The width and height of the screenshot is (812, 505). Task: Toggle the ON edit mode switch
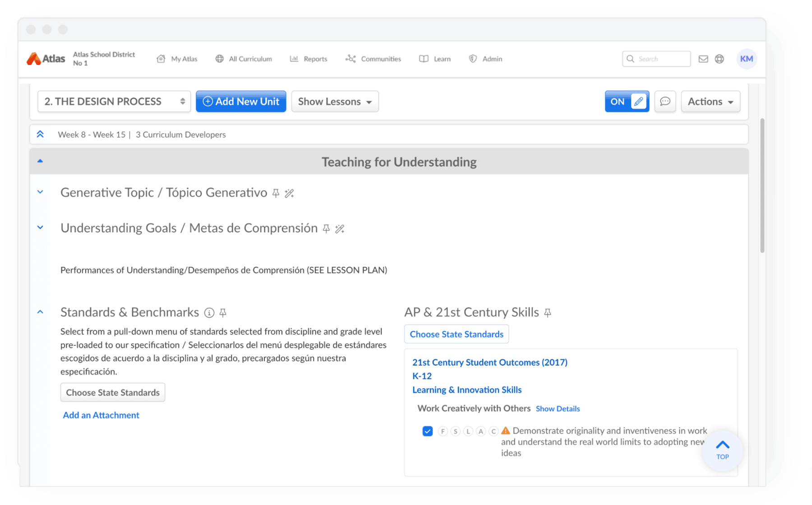pos(627,102)
